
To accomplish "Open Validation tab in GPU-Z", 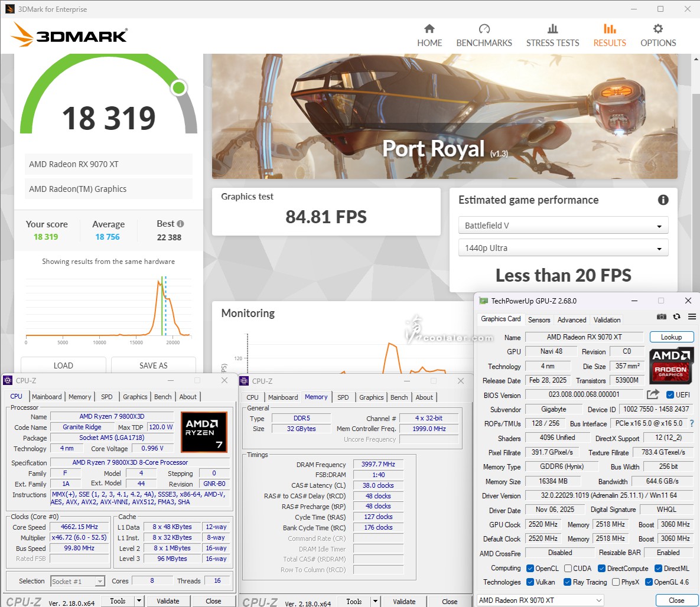I will tap(607, 319).
